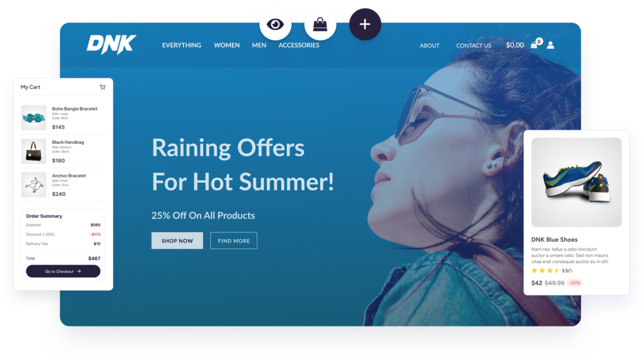Open the shopping bag circle icon
Screen dimensions: 644x360
pos(320,25)
